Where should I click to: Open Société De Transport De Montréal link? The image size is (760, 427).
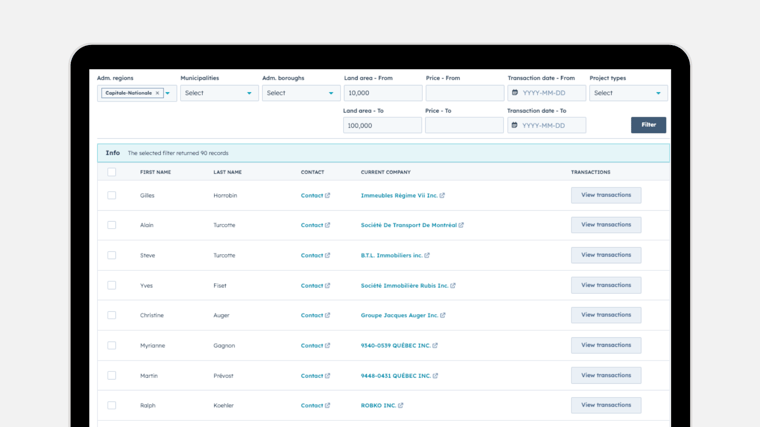point(409,225)
